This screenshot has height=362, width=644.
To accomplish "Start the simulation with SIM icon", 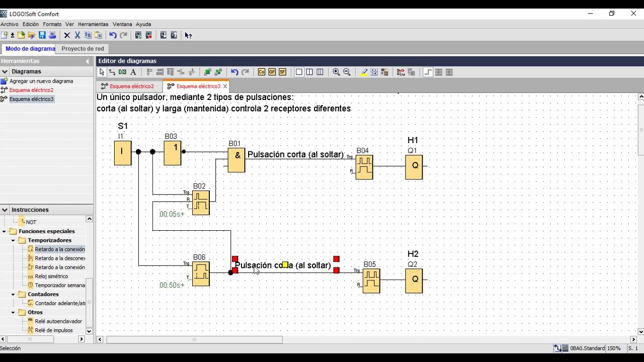I will click(401, 72).
